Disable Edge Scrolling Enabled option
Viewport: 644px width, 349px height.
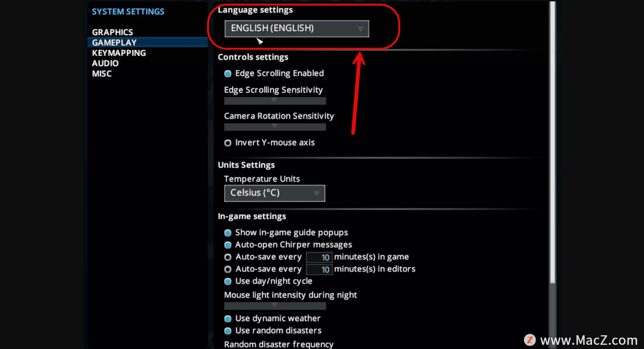(x=228, y=74)
